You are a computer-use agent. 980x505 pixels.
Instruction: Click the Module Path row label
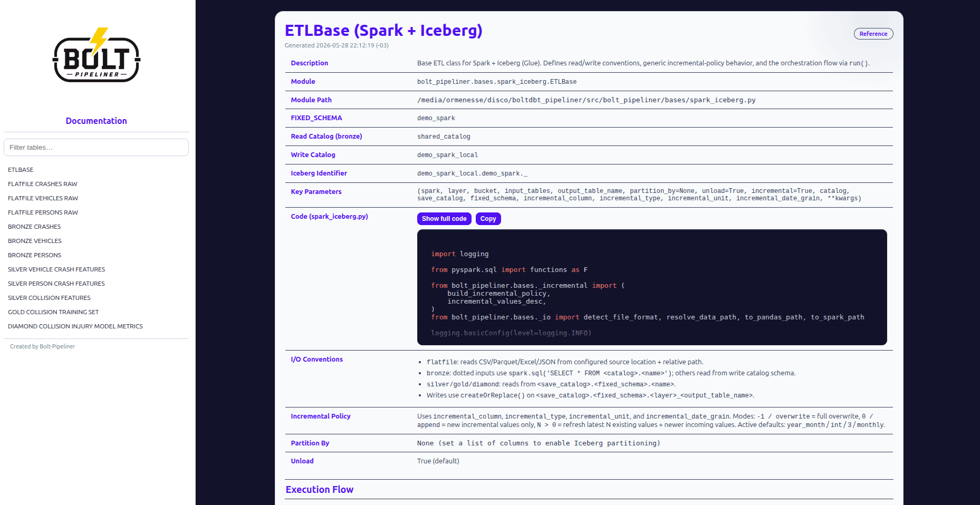[x=311, y=100]
